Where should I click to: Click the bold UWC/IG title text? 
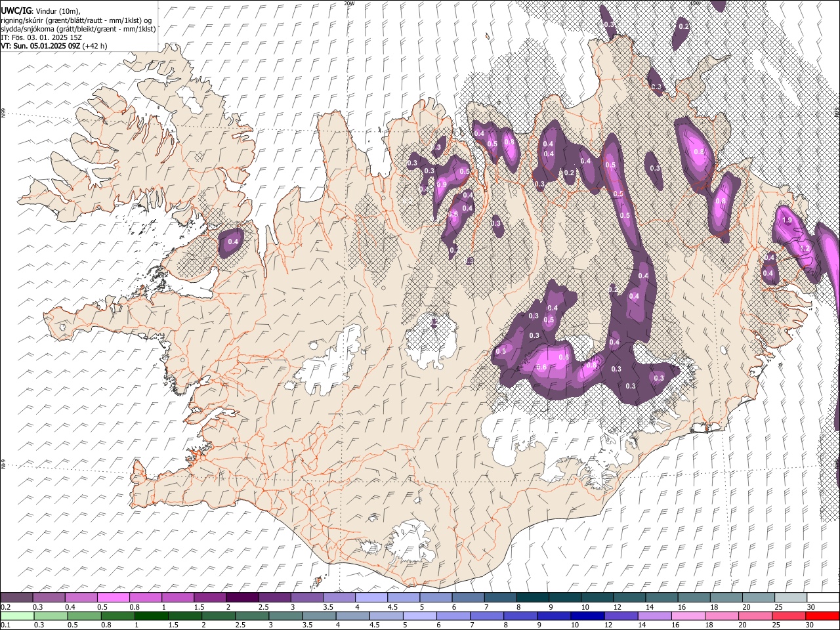point(16,10)
